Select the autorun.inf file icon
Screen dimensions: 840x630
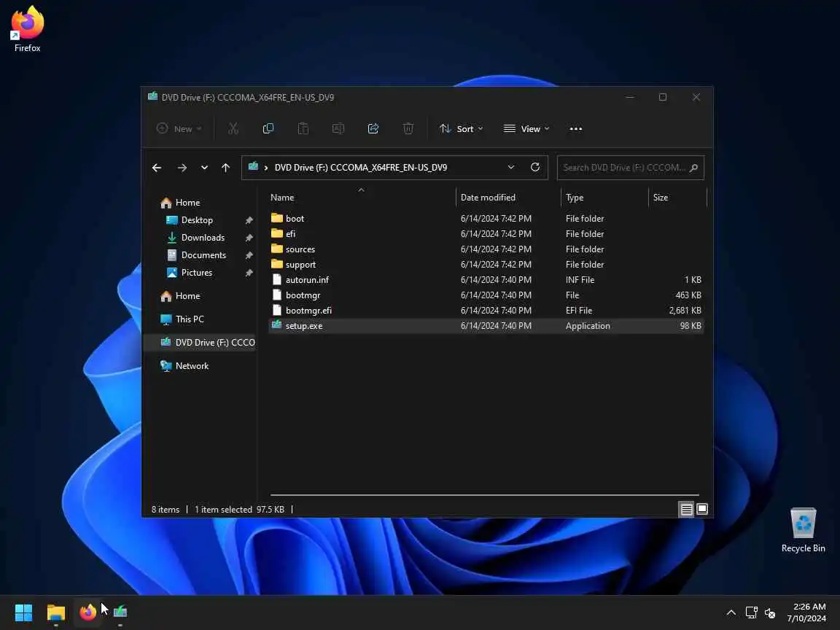coord(276,280)
